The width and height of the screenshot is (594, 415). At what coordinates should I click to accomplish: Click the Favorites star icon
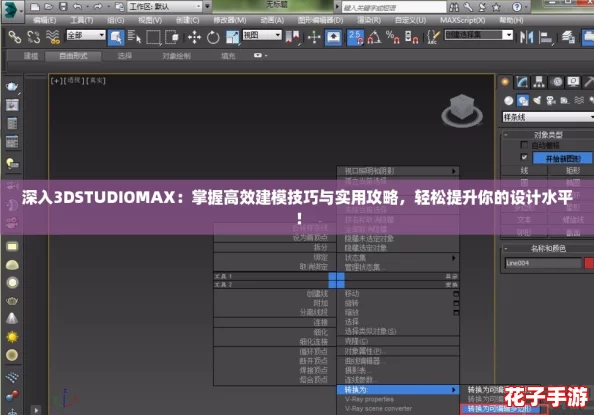pos(496,7)
